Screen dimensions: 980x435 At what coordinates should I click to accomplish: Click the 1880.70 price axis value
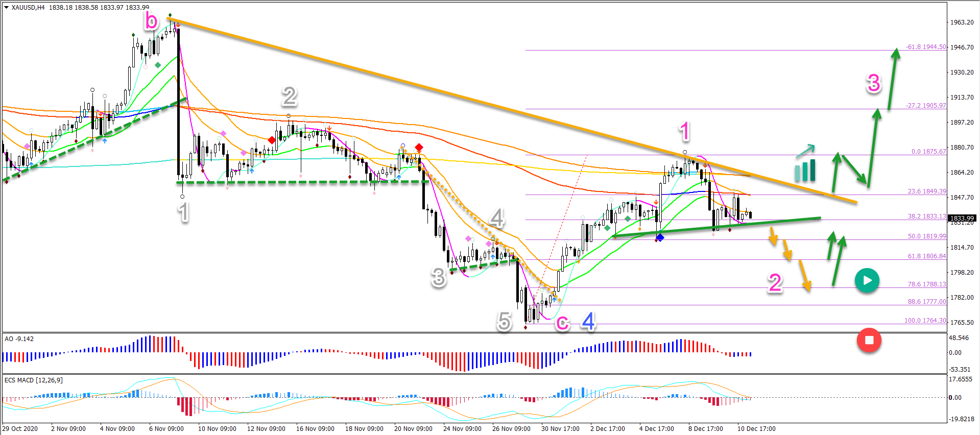[962, 148]
